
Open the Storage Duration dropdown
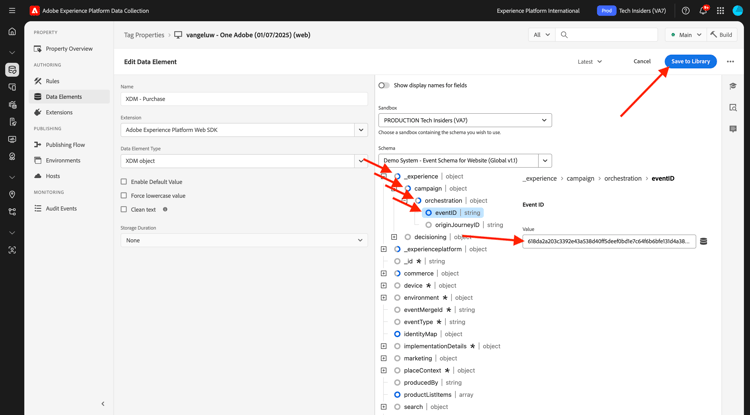click(x=244, y=240)
